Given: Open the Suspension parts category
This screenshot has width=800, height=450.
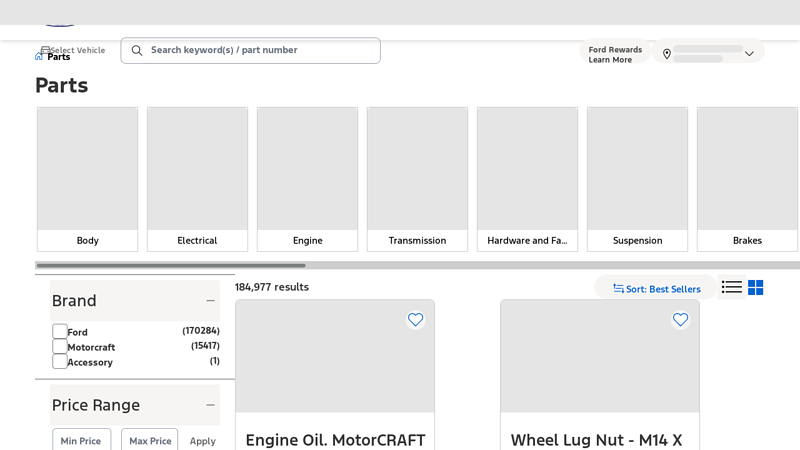Looking at the screenshot, I should point(637,179).
